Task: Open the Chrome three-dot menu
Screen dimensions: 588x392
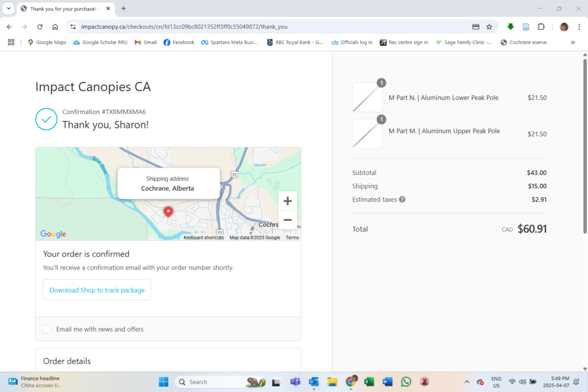Action: tap(579, 26)
